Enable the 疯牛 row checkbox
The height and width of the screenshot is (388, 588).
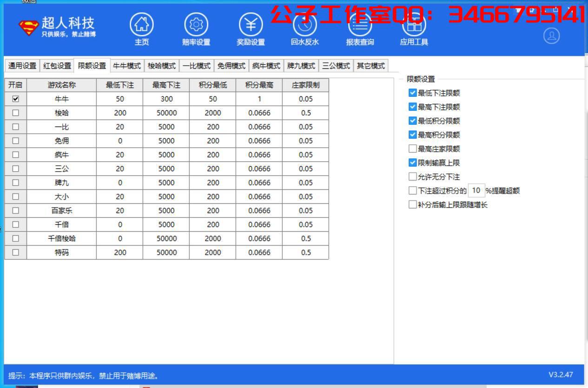coord(16,154)
